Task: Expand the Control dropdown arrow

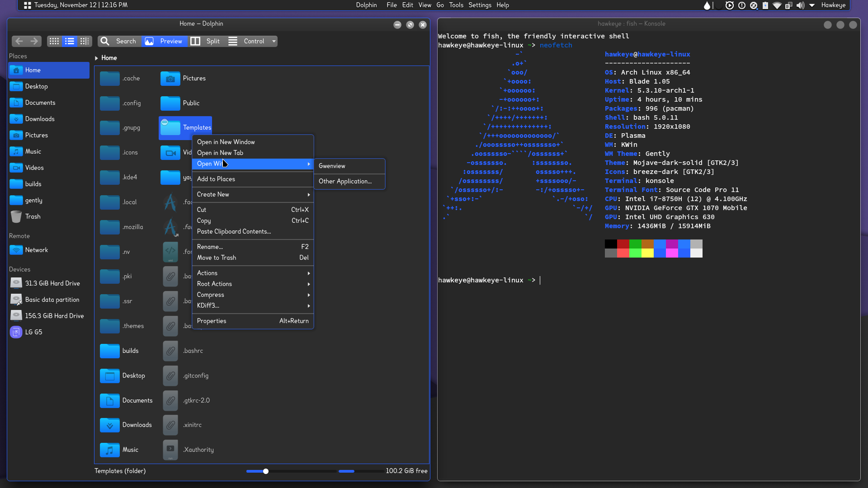Action: coord(274,41)
